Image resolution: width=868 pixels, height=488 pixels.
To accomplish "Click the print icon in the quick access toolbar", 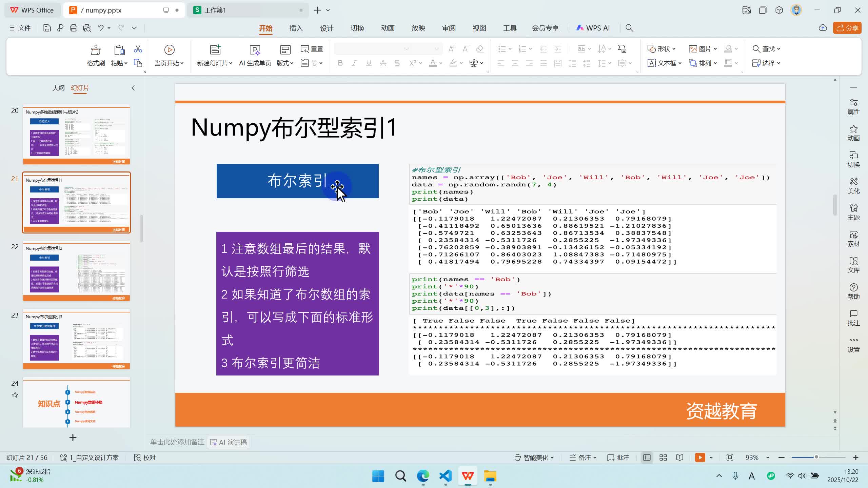I will pyautogui.click(x=73, y=28).
